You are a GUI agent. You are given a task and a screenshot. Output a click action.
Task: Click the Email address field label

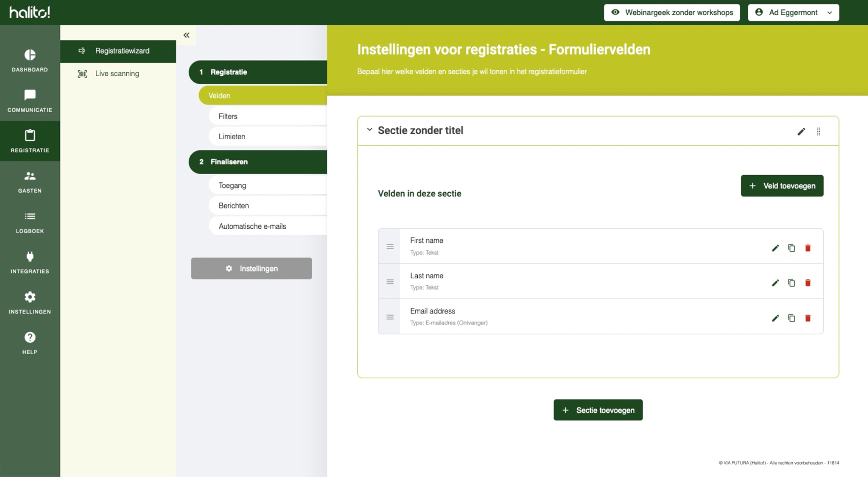[x=433, y=311]
